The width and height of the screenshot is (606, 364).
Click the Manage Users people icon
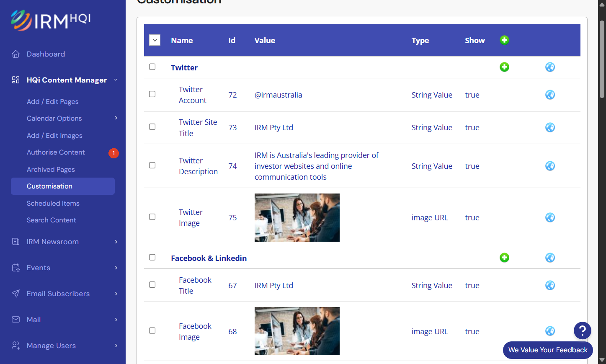tap(16, 346)
